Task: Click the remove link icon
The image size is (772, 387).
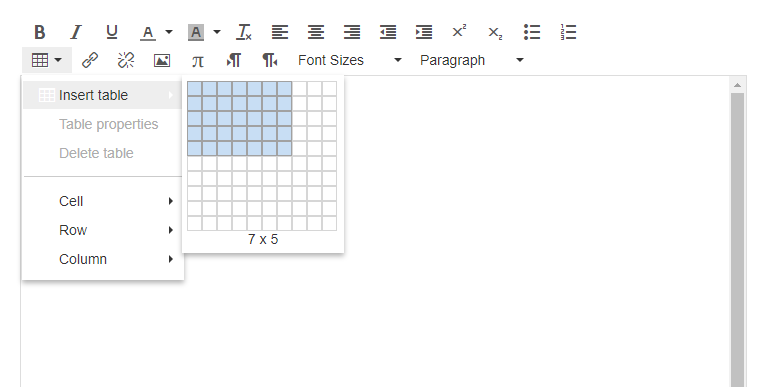Action: point(126,60)
